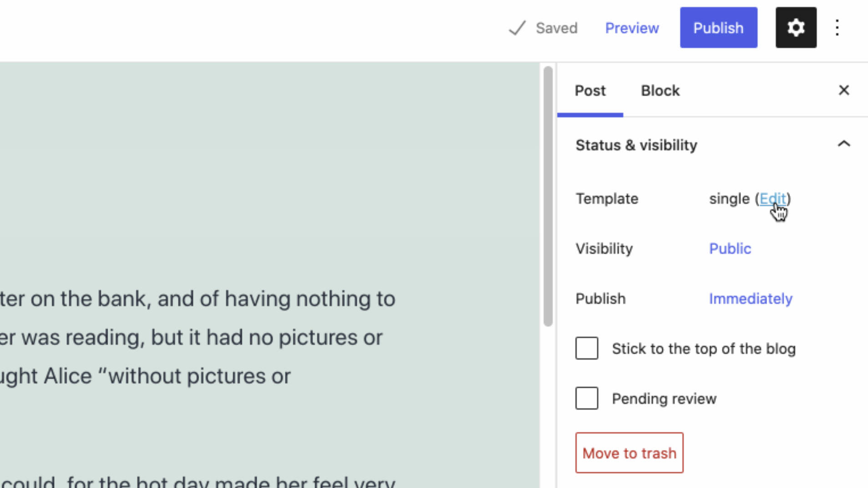Click the Saved checkmark indicator

point(517,27)
